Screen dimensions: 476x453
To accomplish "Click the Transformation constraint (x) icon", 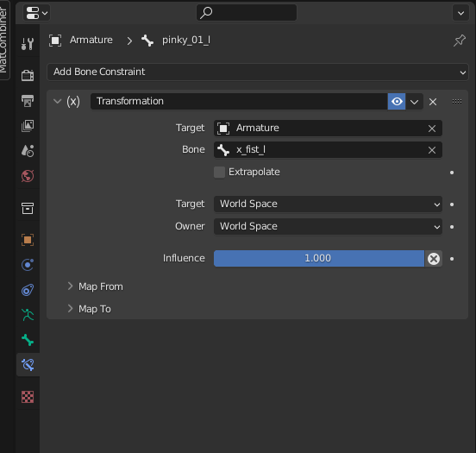I will click(x=73, y=101).
